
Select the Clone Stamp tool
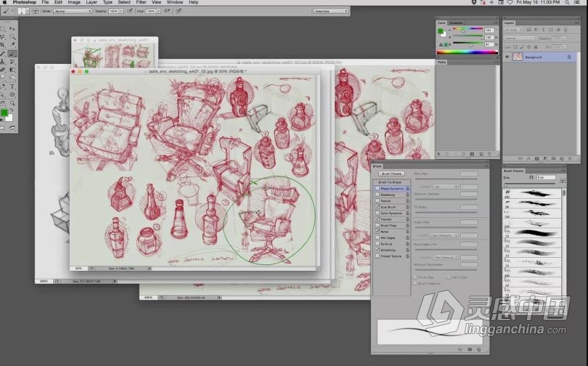tap(3, 62)
